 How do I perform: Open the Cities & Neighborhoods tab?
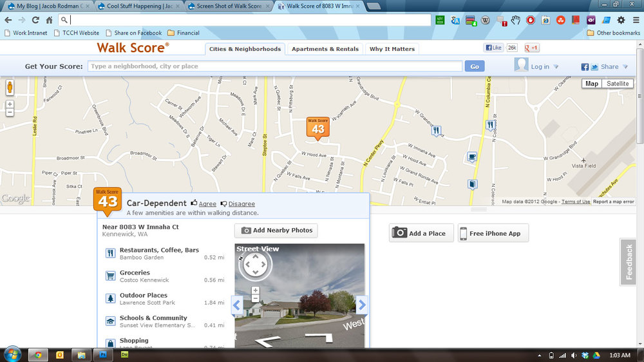tap(245, 49)
